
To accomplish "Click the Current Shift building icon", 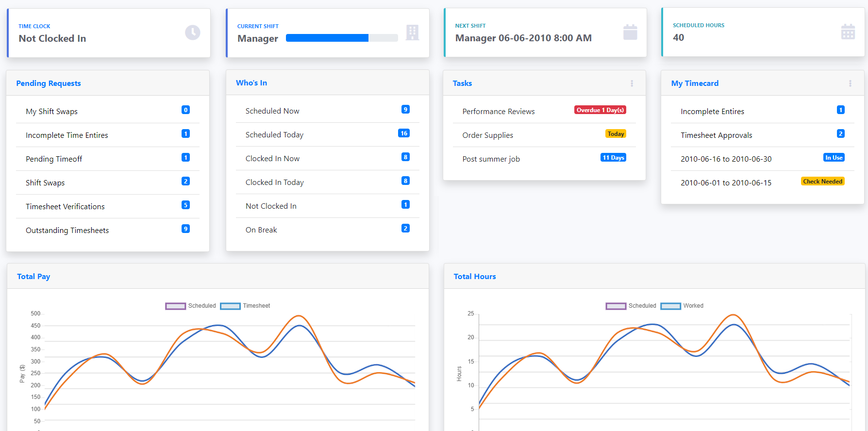I will pyautogui.click(x=412, y=33).
